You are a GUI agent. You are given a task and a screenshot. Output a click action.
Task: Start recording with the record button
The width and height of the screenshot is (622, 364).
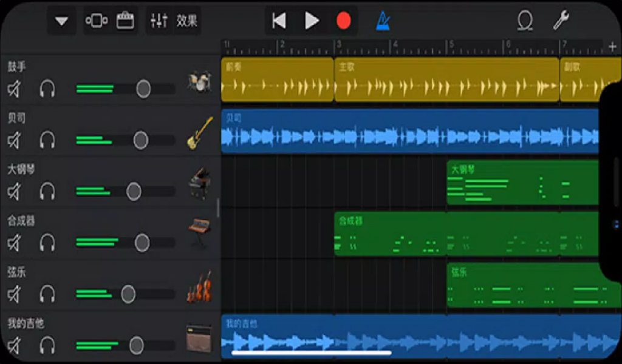click(x=344, y=20)
